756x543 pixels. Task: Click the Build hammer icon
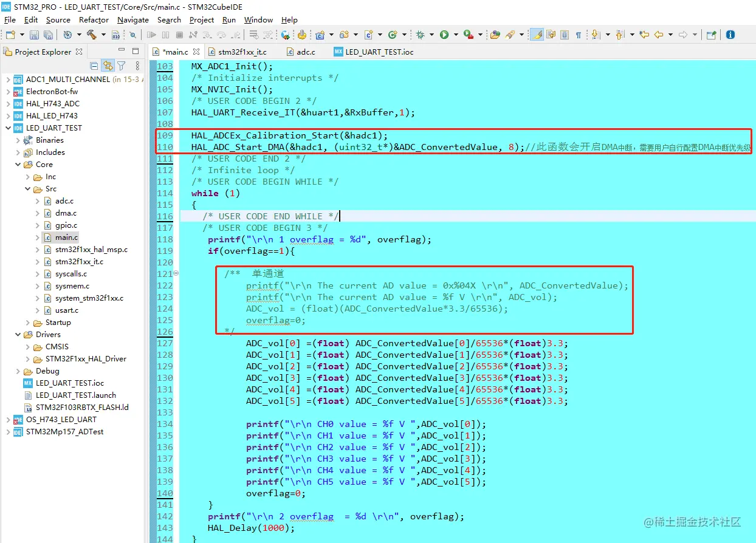click(91, 35)
